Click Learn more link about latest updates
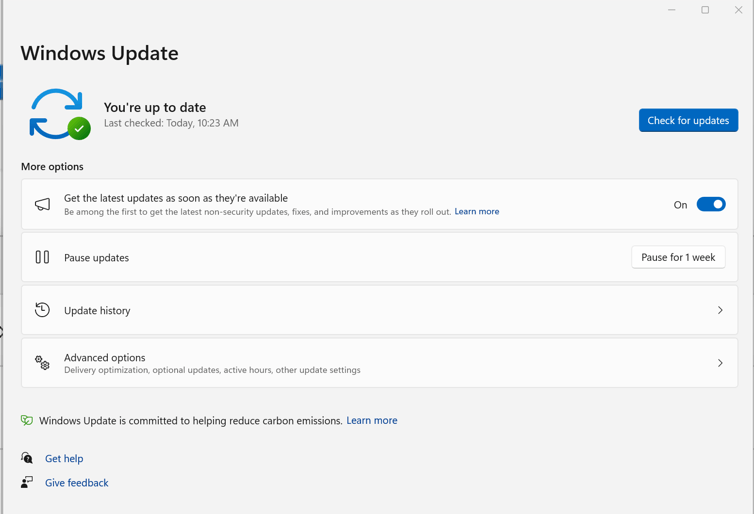The image size is (754, 514). click(477, 212)
